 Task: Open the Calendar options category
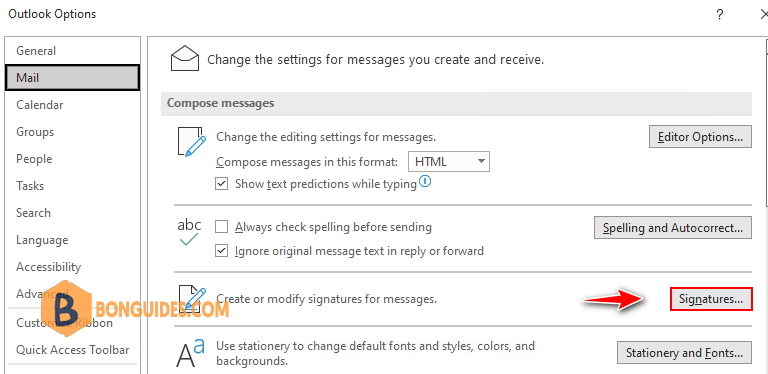coord(72,105)
